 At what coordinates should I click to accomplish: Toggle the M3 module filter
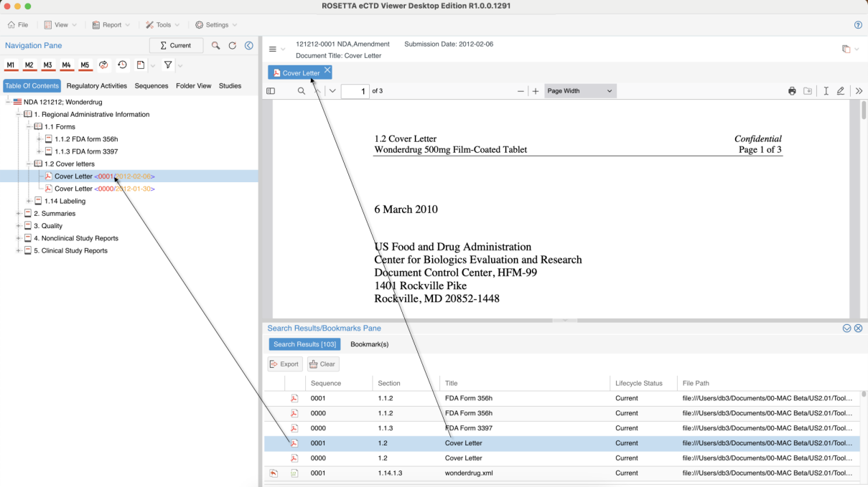point(47,65)
